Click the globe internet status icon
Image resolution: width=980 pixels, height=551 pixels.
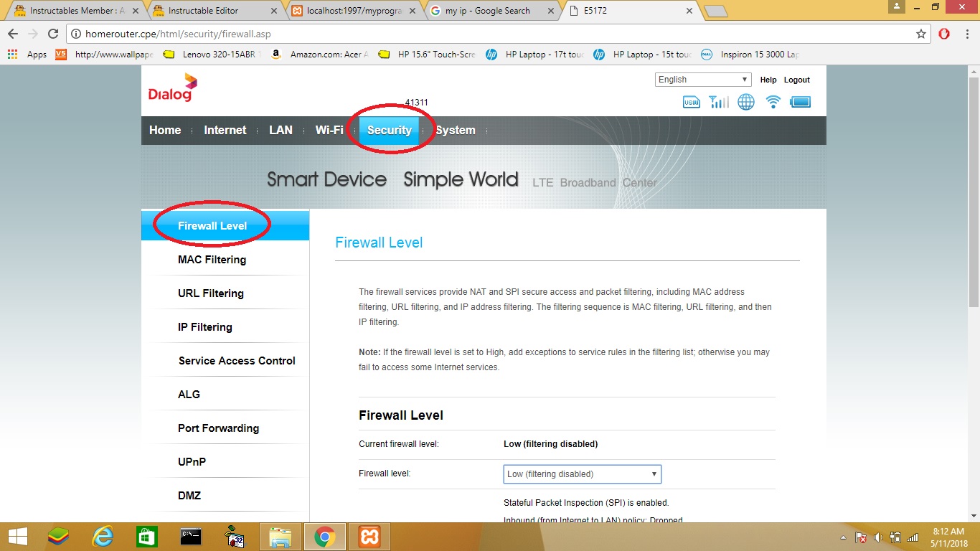coord(746,102)
